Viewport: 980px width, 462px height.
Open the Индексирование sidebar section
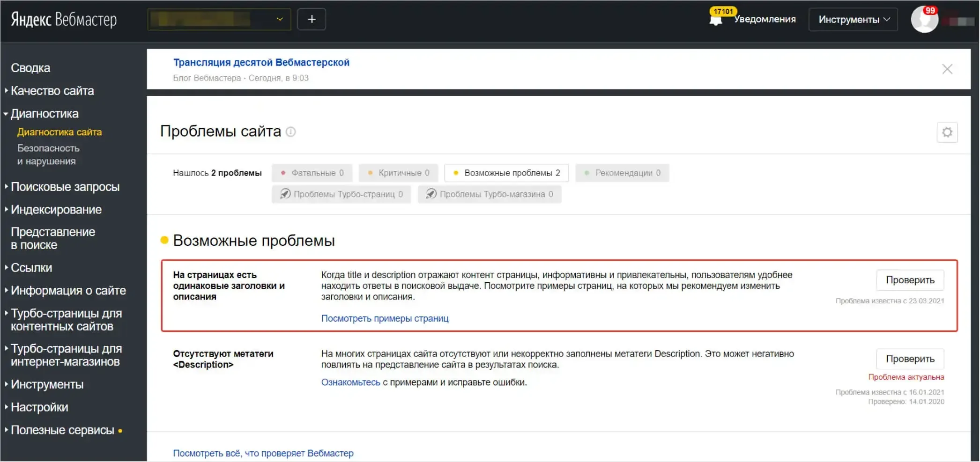(56, 210)
